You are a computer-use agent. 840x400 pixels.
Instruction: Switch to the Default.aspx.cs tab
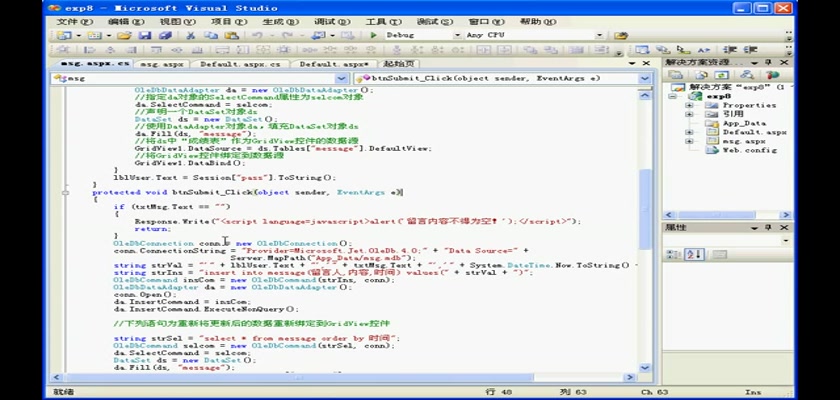coord(239,64)
